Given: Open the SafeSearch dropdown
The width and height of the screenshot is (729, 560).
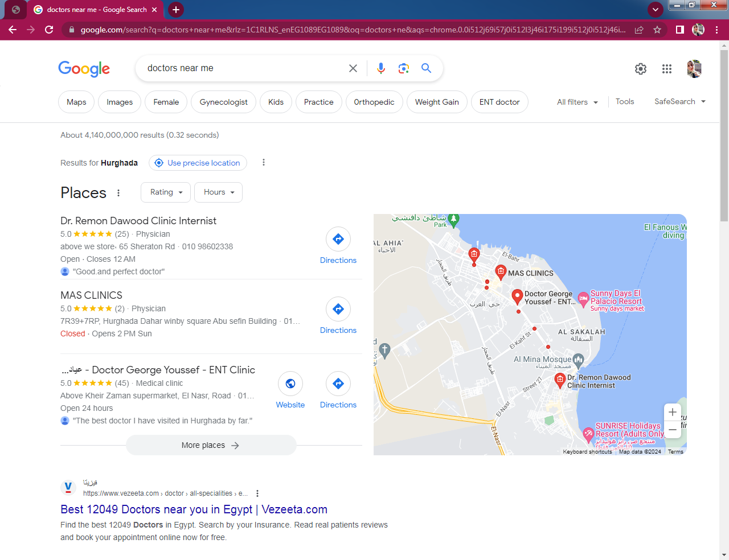Looking at the screenshot, I should pyautogui.click(x=679, y=102).
